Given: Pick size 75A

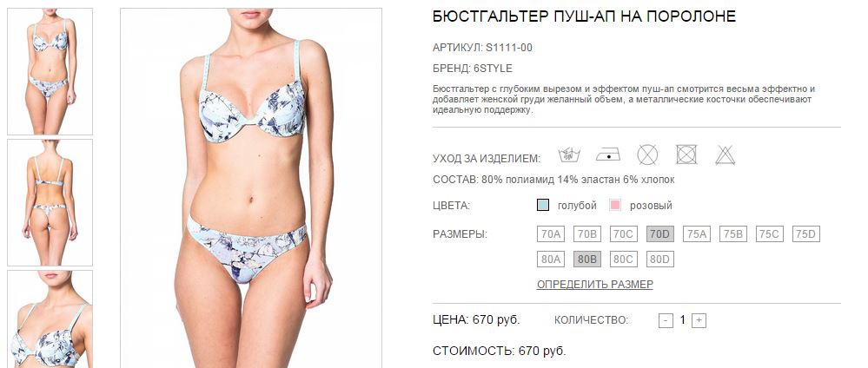Looking at the screenshot, I should coord(696,234).
